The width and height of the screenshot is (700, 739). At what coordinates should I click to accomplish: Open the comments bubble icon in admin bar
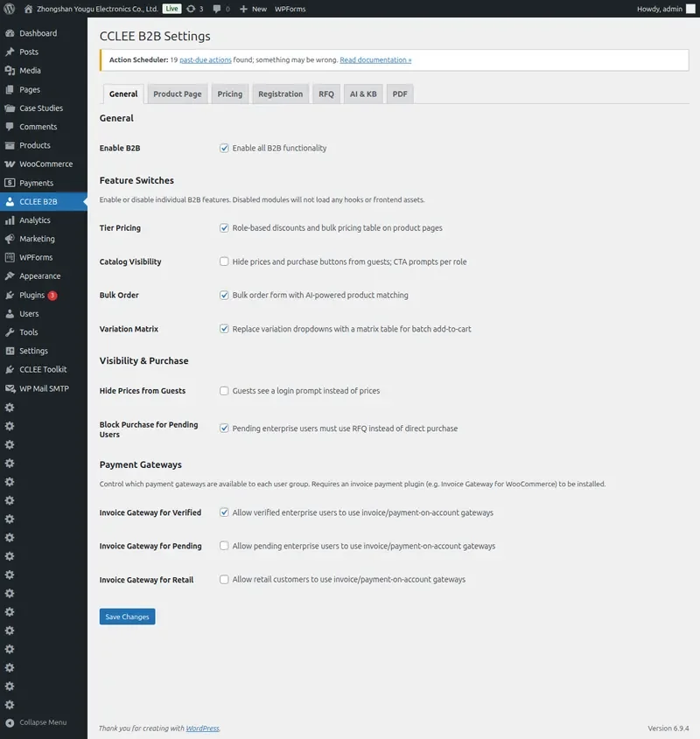(217, 9)
